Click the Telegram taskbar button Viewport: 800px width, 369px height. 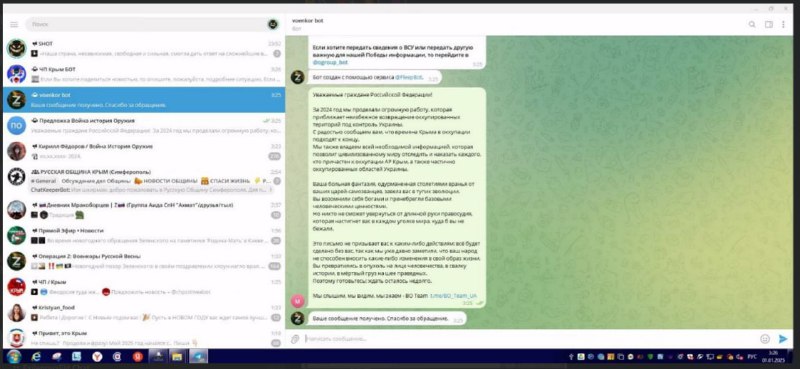point(198,357)
